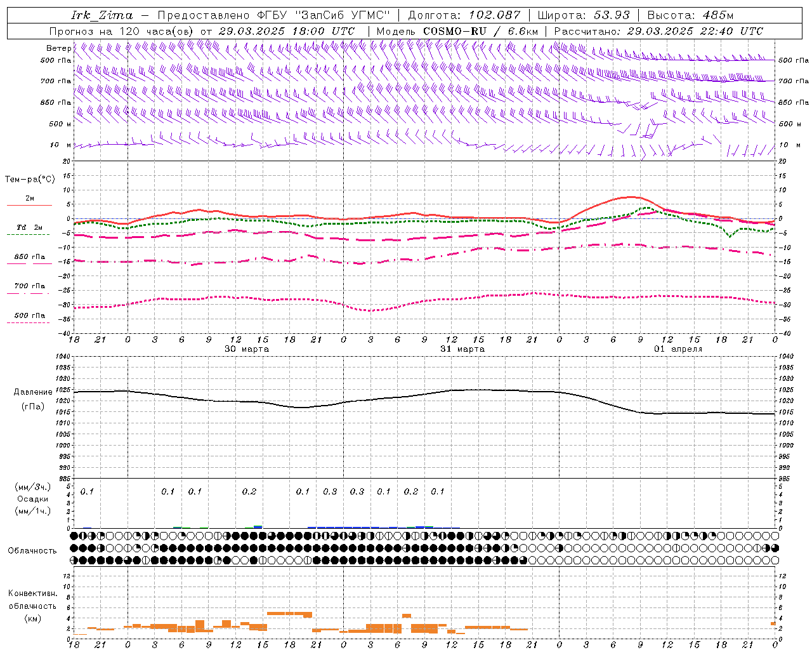
Task: Select forecast header "Прогноз на 120 часа(ов)"
Action: [x=122, y=31]
